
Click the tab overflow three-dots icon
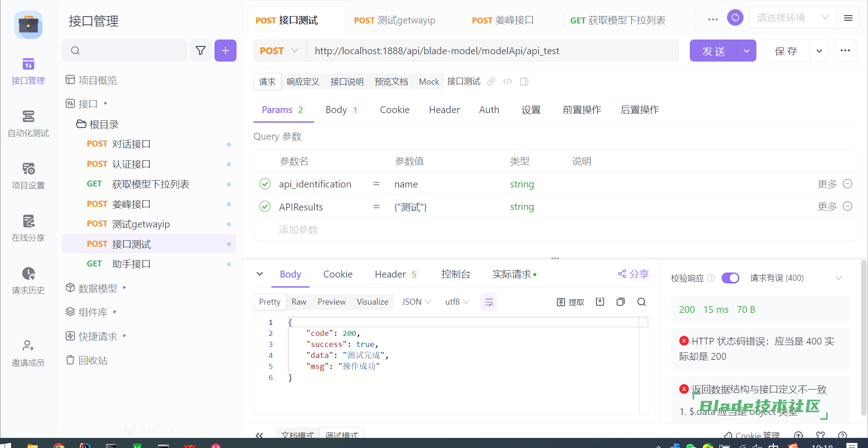713,20
